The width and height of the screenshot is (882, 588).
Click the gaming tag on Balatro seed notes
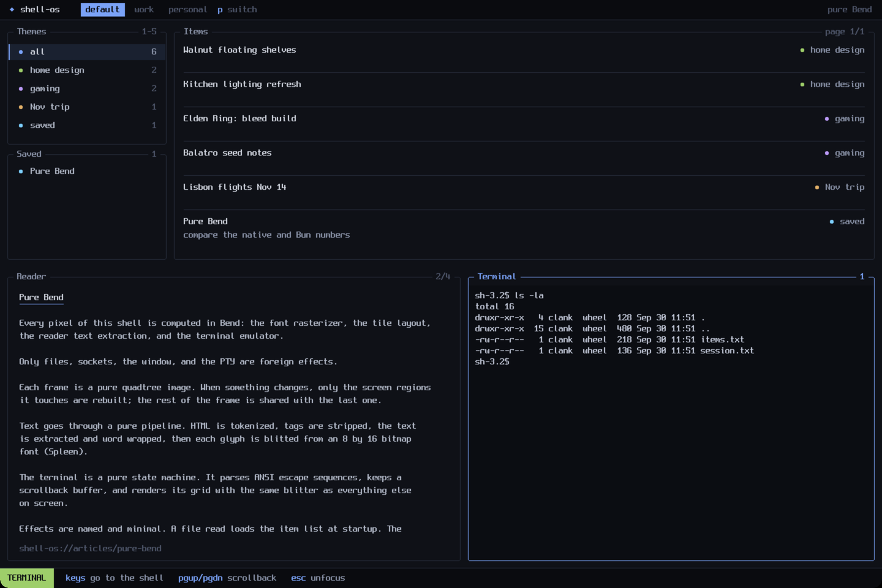845,153
